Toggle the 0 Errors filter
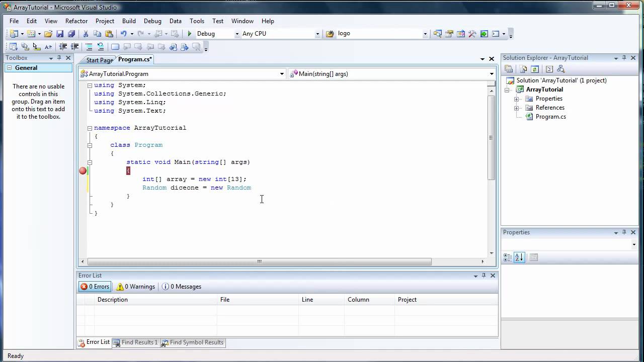The height and width of the screenshot is (362, 644). 95,287
